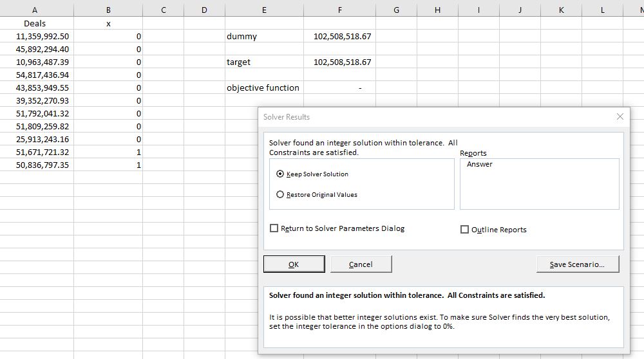This screenshot has height=359, width=644.
Task: Select column F header
Action: [x=339, y=10]
